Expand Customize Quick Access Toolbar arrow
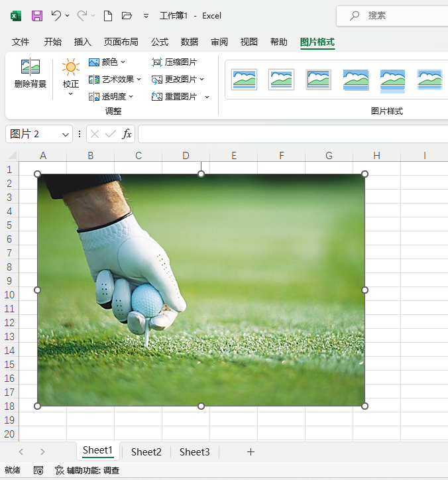Viewport: 448px width, 480px height. pos(146,16)
